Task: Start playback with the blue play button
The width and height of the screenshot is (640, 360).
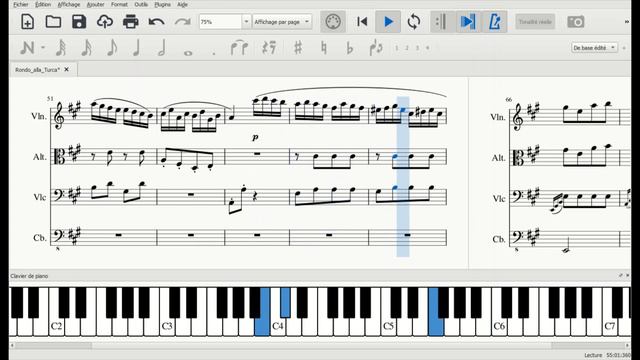Action: click(x=388, y=22)
